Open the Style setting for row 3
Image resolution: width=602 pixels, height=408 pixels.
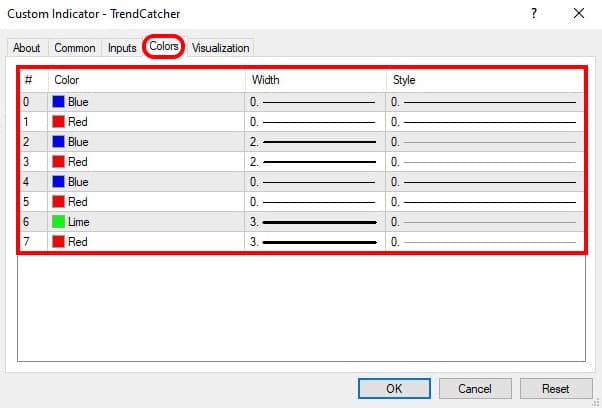[485, 162]
